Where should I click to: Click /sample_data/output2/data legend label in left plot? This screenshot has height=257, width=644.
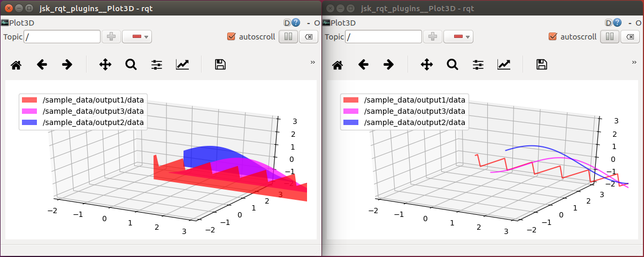pyautogui.click(x=93, y=122)
